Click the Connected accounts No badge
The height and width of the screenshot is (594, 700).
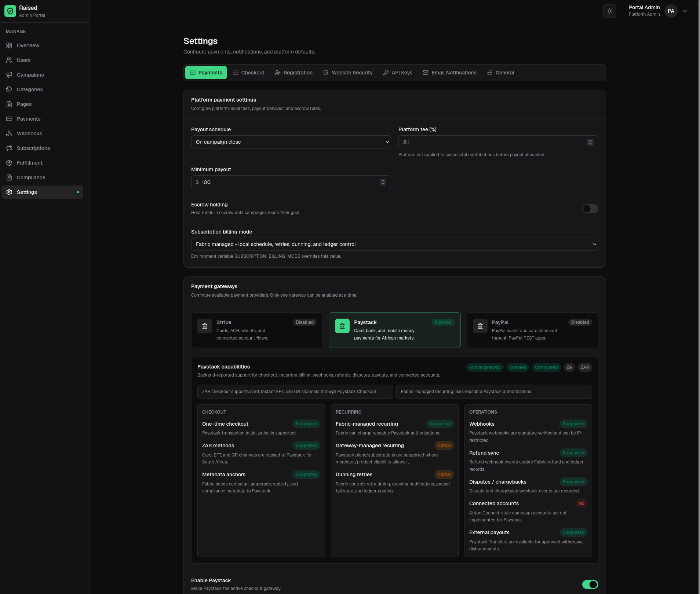click(x=581, y=503)
